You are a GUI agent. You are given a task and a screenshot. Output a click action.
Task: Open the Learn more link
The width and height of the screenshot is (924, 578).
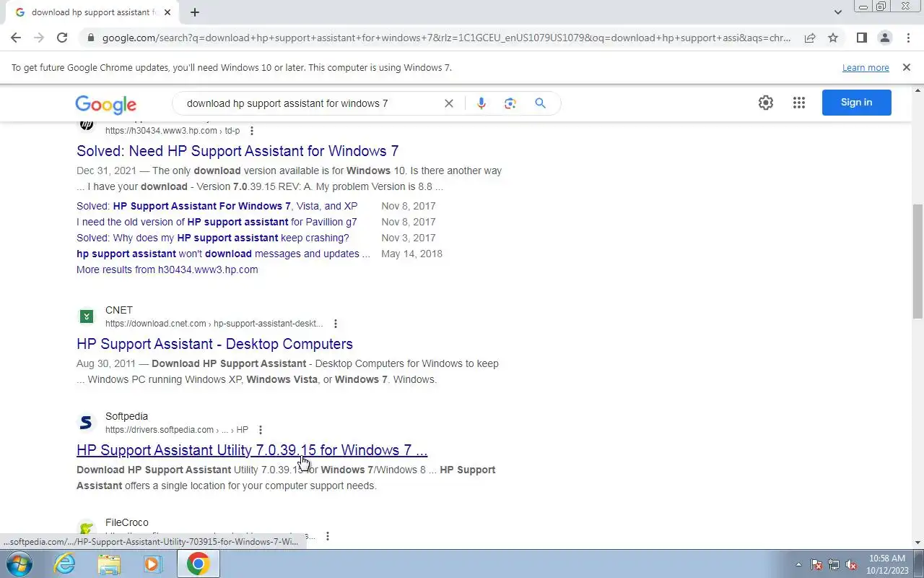[x=866, y=68]
